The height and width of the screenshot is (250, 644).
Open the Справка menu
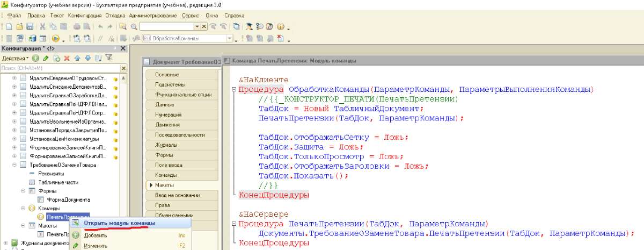pyautogui.click(x=235, y=16)
